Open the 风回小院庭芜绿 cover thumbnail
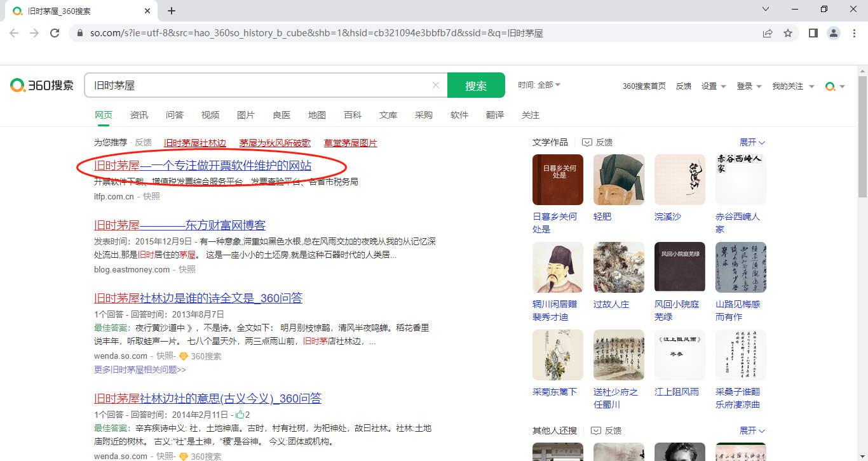The width and height of the screenshot is (868, 461). coord(680,267)
